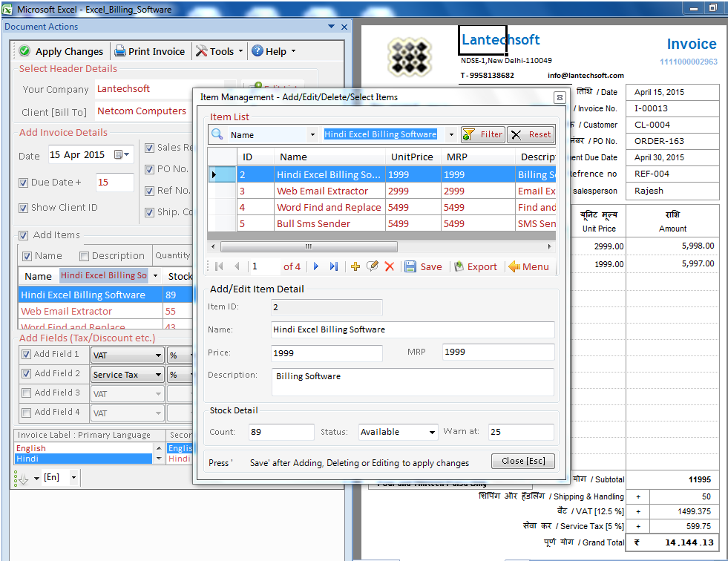Enable Add Field 3 checkbox
The height and width of the screenshot is (561, 728).
27,393
